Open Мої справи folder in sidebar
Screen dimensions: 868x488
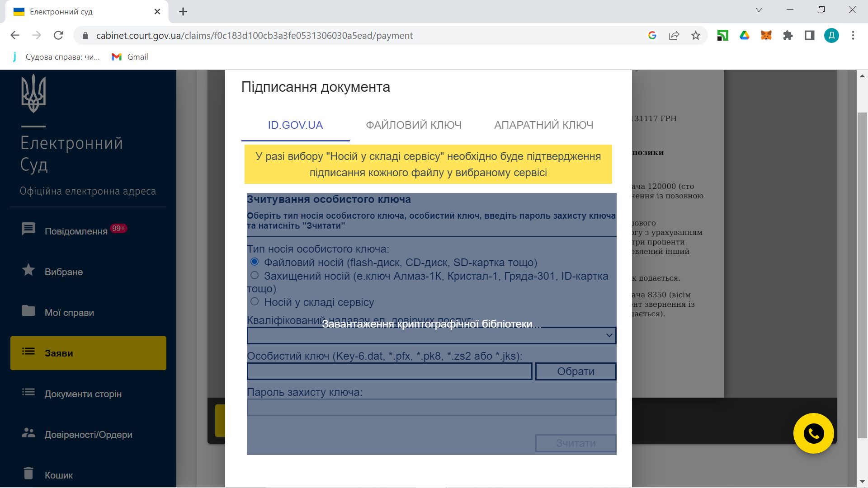click(x=28, y=311)
